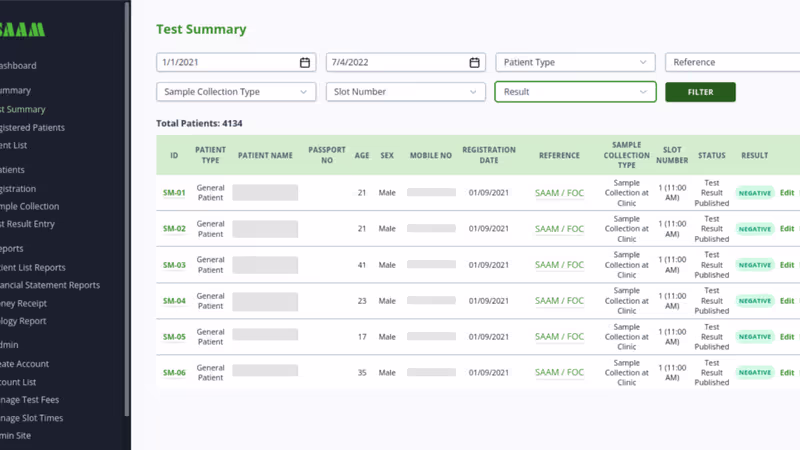Open Dashboard in the sidebar
This screenshot has width=800, height=450.
(x=18, y=65)
